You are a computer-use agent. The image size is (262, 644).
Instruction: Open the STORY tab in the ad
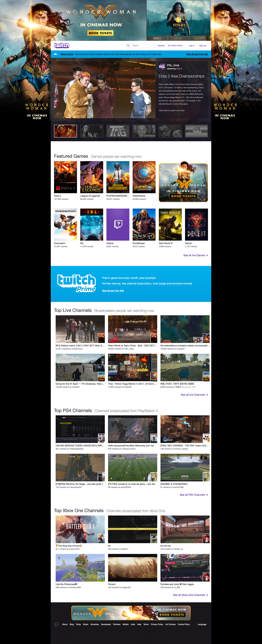click(x=178, y=38)
